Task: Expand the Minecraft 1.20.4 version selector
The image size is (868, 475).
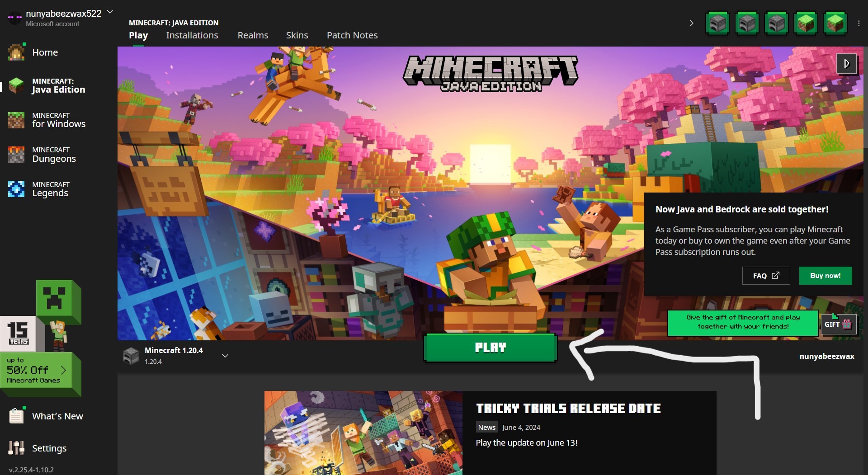Action: (x=225, y=356)
